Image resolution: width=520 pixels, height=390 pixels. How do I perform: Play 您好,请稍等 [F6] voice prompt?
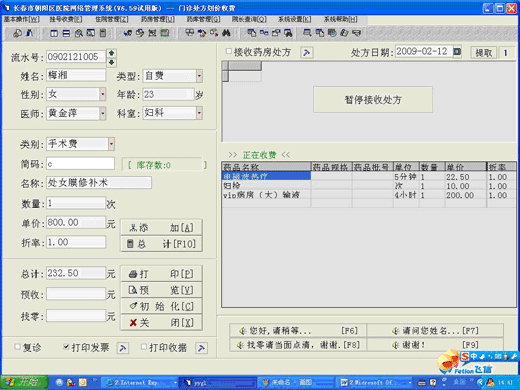point(298,331)
